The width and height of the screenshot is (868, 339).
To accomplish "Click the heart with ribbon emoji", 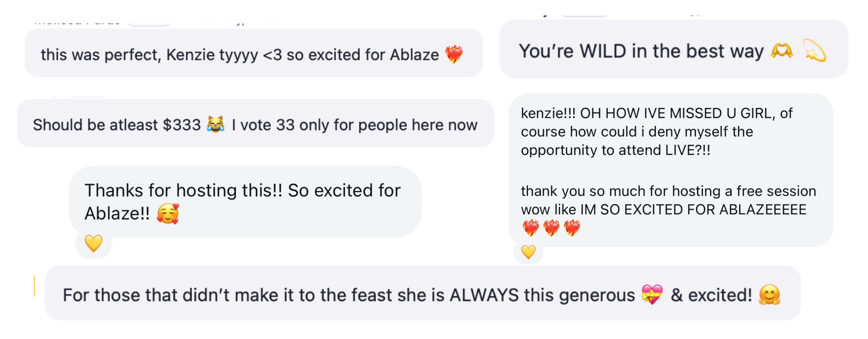I will 652,295.
